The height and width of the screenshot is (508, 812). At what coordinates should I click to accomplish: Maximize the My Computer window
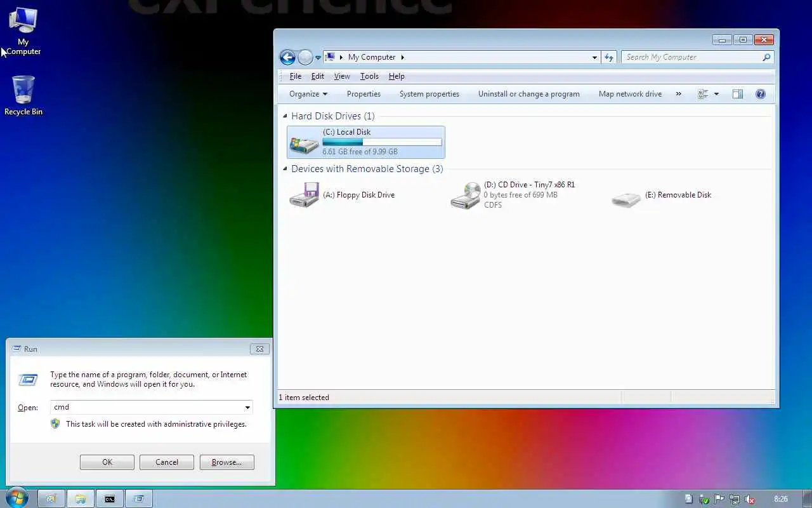(x=743, y=39)
